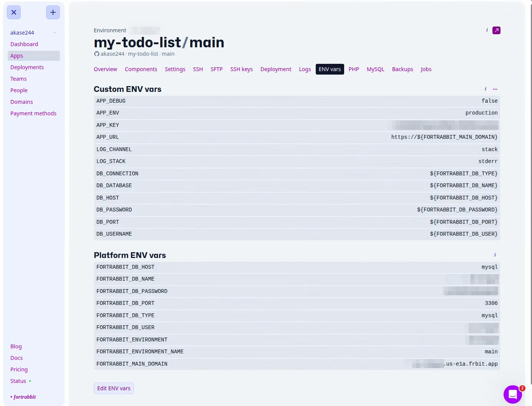Open the Backups tab
This screenshot has width=532, height=406.
pos(403,69)
